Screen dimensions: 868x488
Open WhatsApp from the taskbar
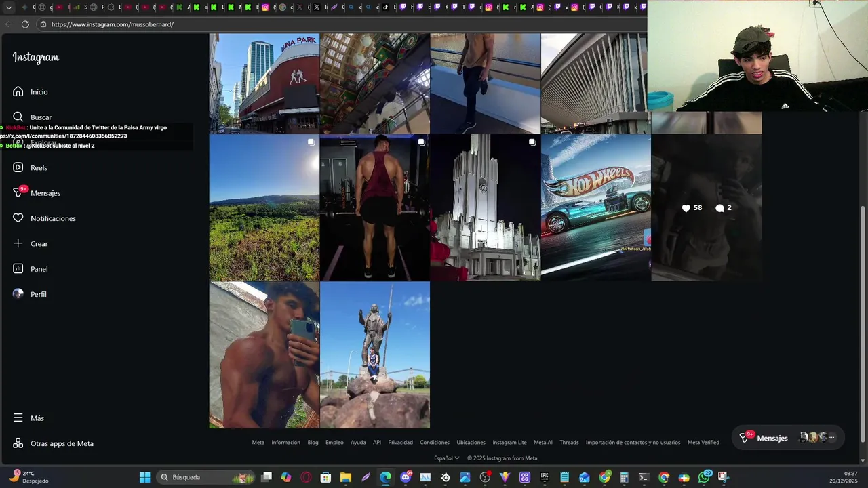coord(705,477)
